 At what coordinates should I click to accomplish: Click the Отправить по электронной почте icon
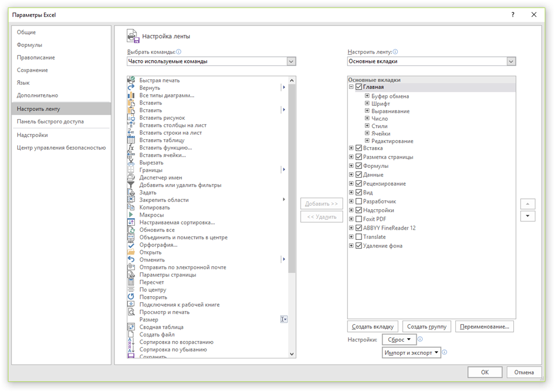pyautogui.click(x=131, y=267)
